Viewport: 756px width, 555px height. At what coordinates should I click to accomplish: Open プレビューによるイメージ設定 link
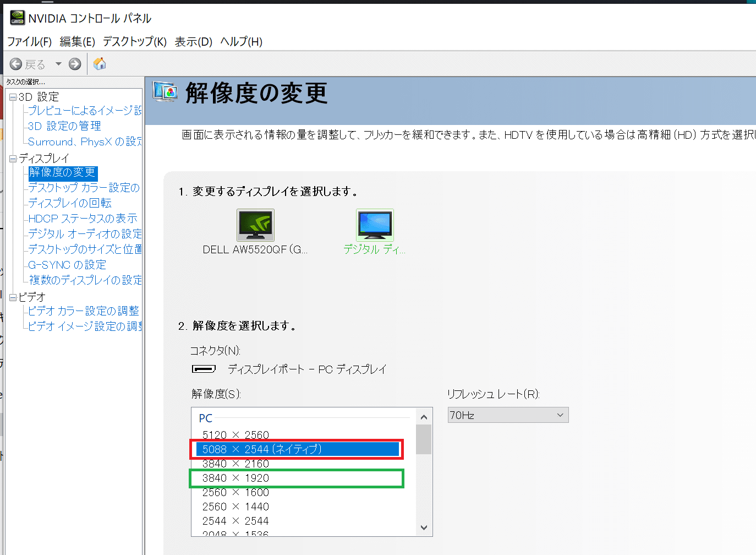coord(85,111)
